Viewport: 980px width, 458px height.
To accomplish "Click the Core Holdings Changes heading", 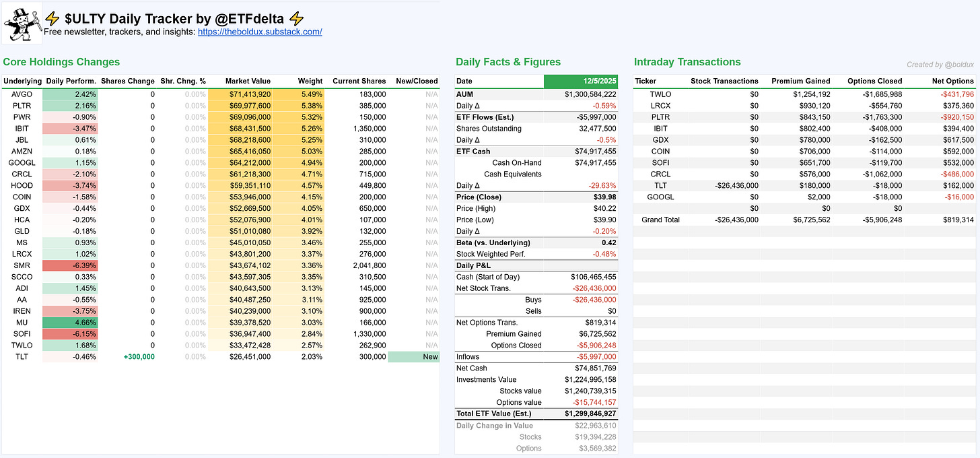I will [61, 61].
